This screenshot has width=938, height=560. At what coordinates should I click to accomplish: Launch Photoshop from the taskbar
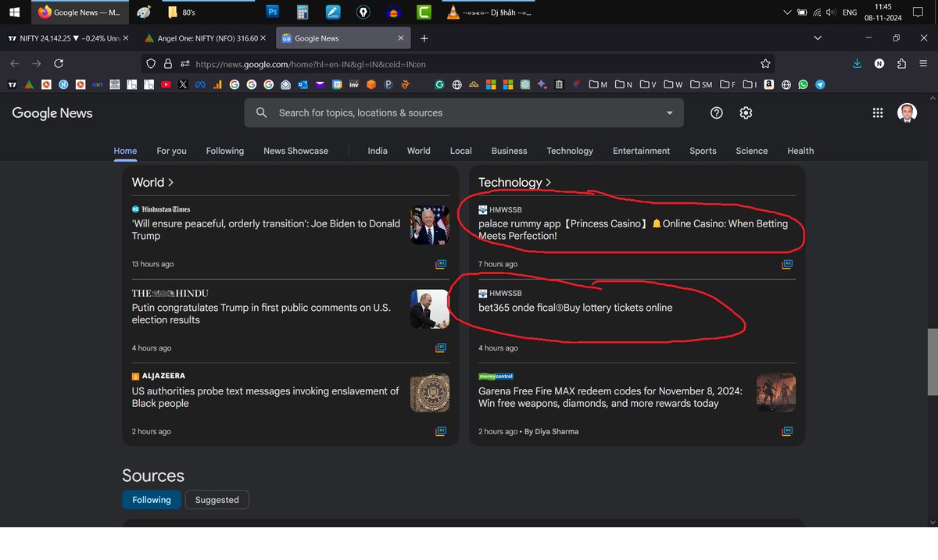point(272,12)
